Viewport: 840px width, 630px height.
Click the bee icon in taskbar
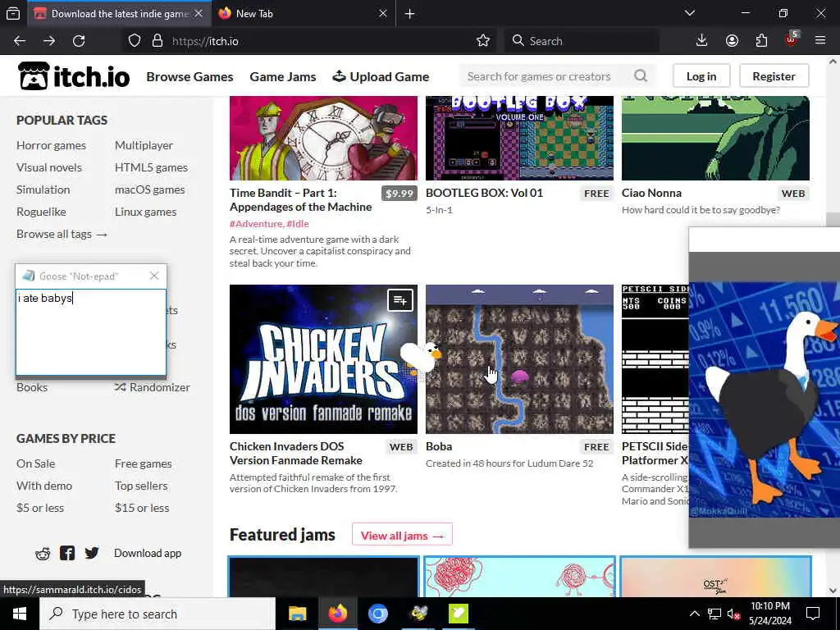pos(418,614)
